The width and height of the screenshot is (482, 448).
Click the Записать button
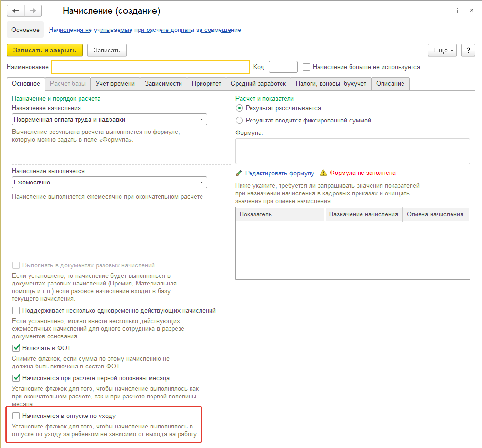pyautogui.click(x=107, y=50)
